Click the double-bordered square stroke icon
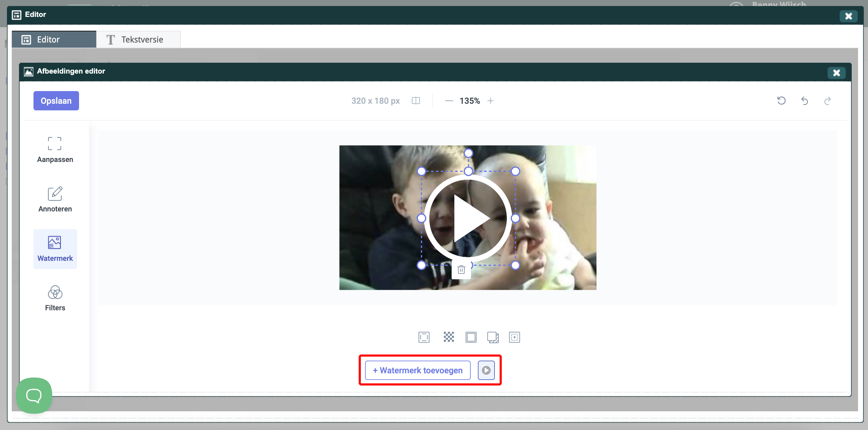The height and width of the screenshot is (430, 868). point(471,337)
